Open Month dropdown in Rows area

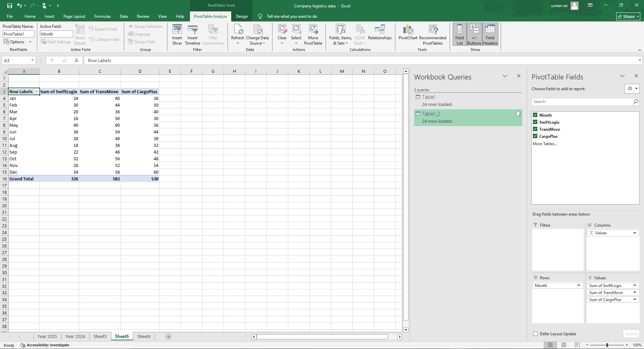pyautogui.click(x=579, y=286)
